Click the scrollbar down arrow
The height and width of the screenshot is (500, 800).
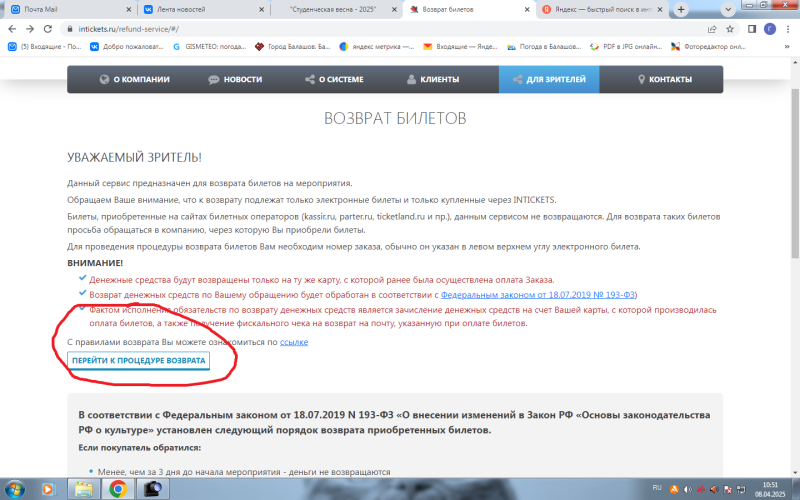click(x=795, y=472)
